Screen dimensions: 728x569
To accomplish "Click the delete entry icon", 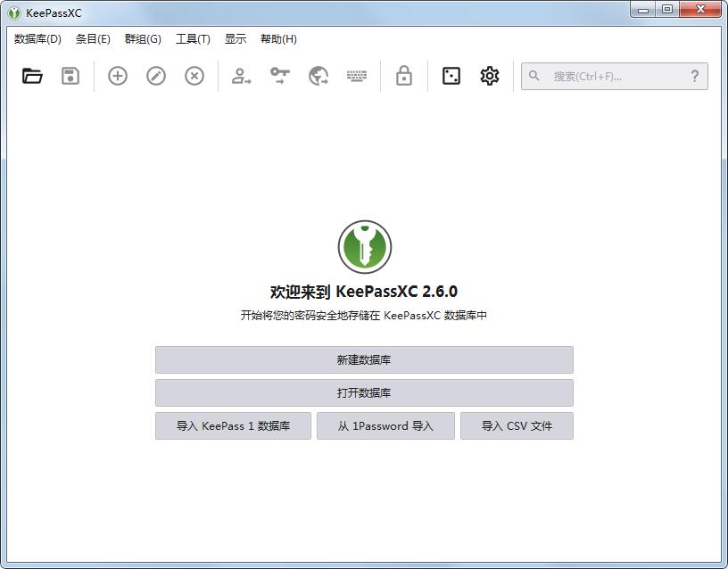I will [194, 76].
